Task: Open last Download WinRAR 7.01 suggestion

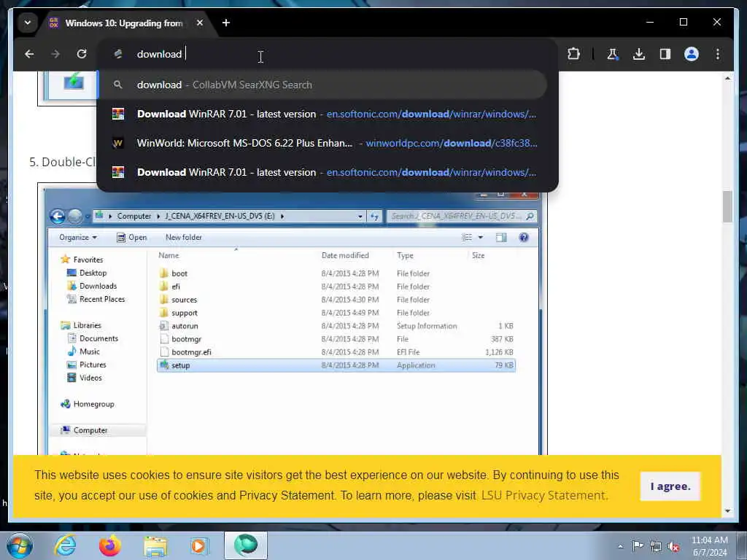Action: [x=322, y=172]
